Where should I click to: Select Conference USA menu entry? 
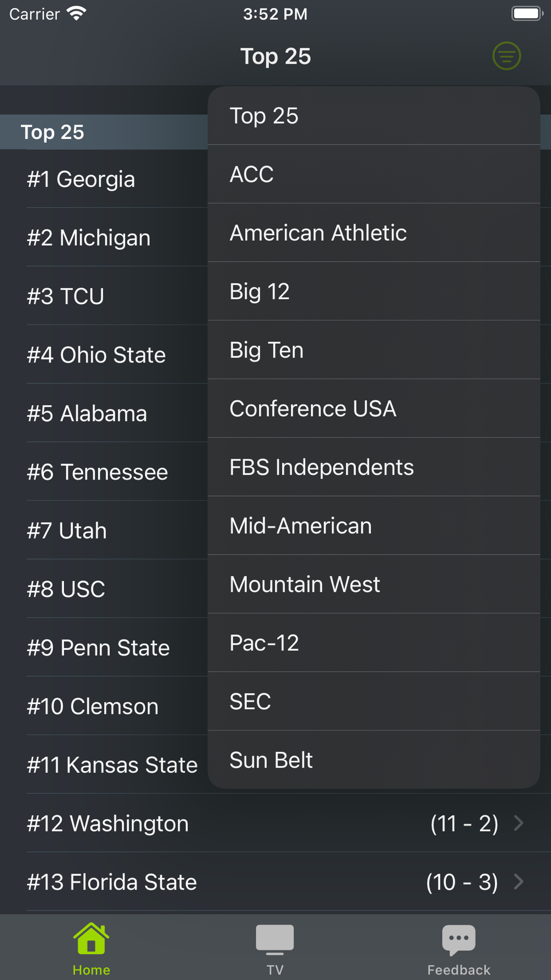(x=374, y=408)
